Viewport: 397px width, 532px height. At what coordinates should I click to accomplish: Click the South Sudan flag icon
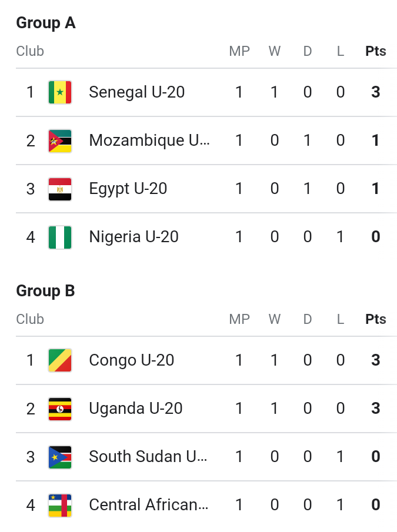coord(60,457)
